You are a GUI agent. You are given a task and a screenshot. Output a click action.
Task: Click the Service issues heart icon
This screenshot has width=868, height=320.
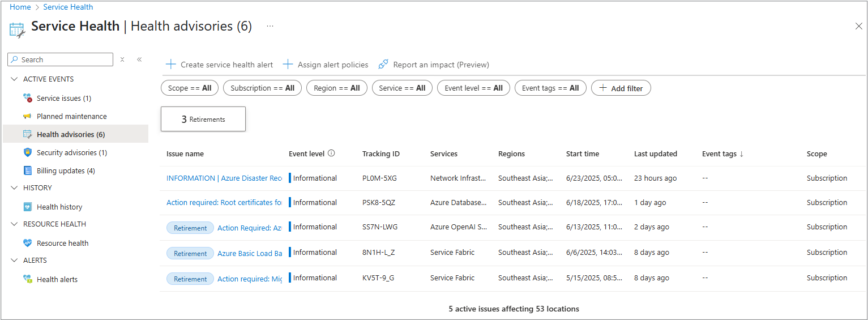[27, 99]
